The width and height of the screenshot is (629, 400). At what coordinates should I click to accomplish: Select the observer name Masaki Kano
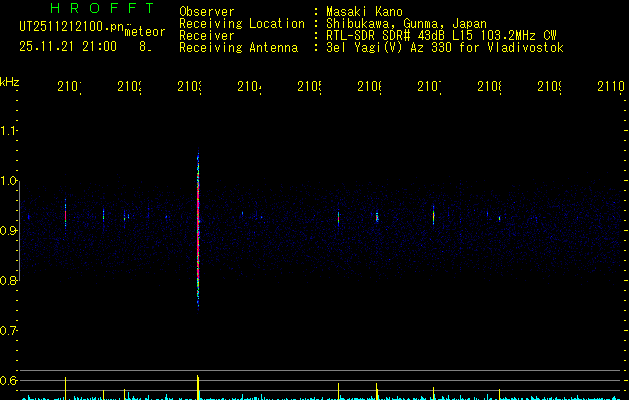click(x=364, y=12)
